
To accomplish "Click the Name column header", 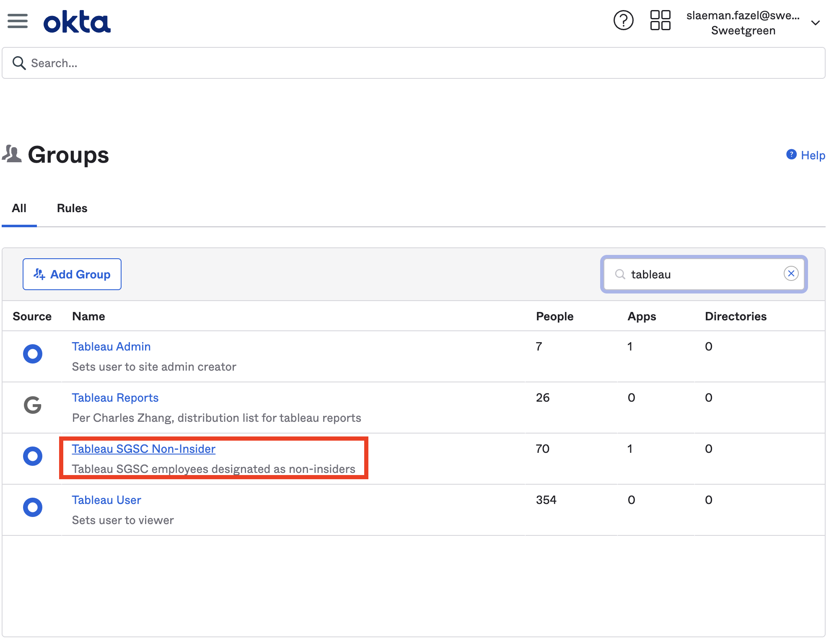I will pyautogui.click(x=89, y=317).
